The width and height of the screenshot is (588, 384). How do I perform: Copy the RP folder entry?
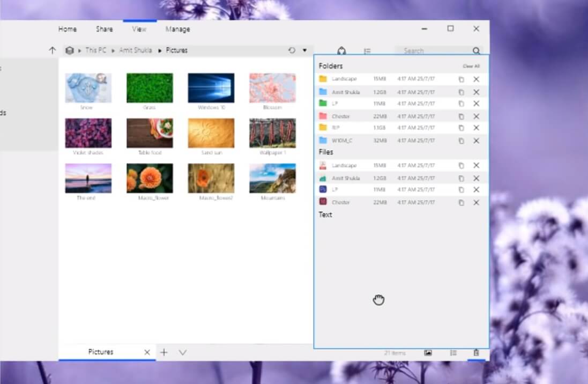click(x=462, y=128)
